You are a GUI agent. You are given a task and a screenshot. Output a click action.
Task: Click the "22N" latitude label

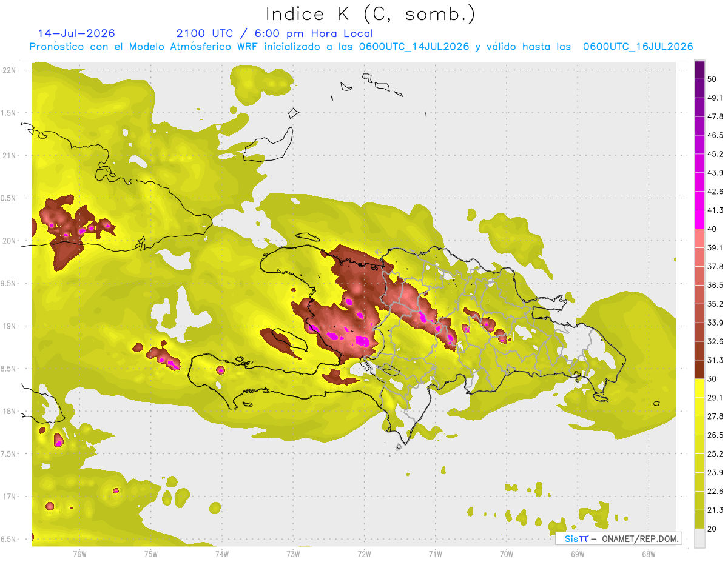point(10,70)
